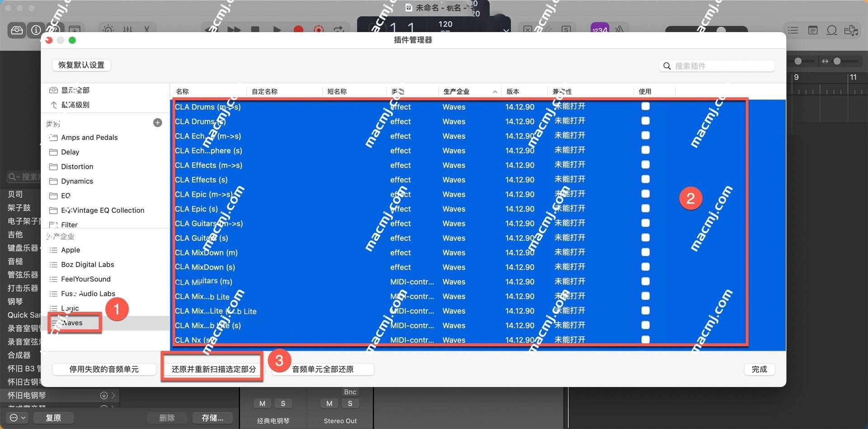
Task: Click the capture recording button
Action: point(319,29)
